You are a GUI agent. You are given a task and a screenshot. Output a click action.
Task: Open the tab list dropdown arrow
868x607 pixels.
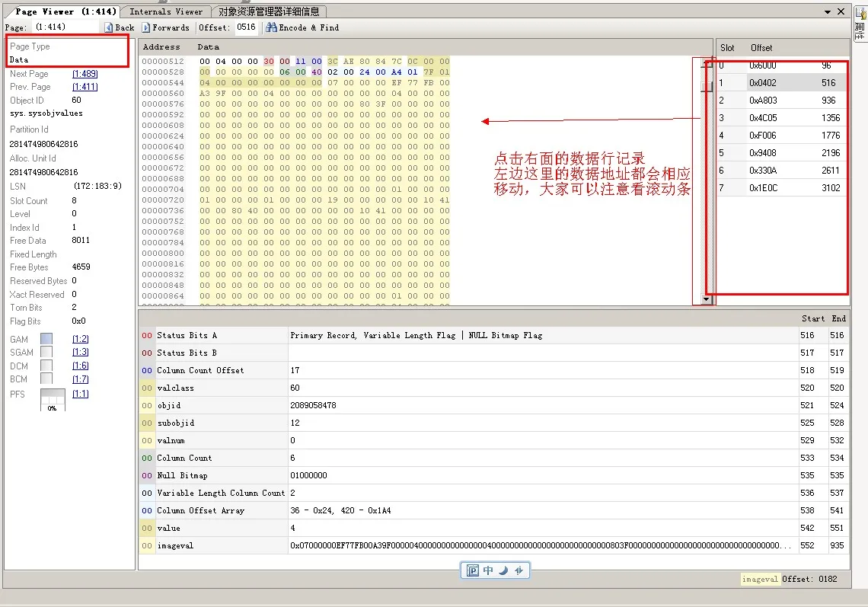coord(828,12)
